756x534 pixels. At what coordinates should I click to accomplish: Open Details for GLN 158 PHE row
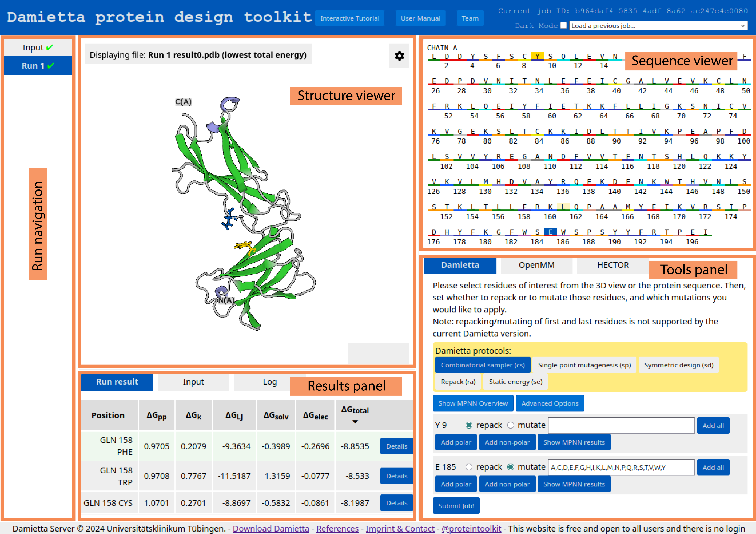(396, 446)
